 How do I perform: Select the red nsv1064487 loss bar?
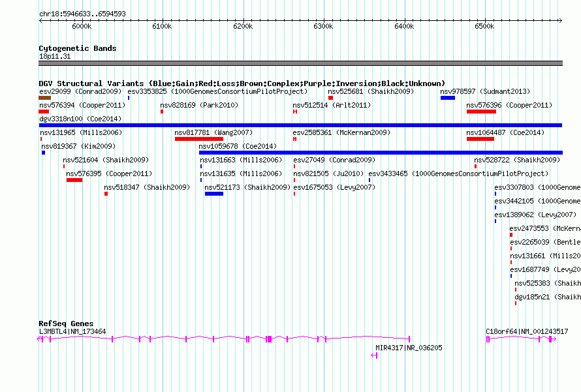480,139
